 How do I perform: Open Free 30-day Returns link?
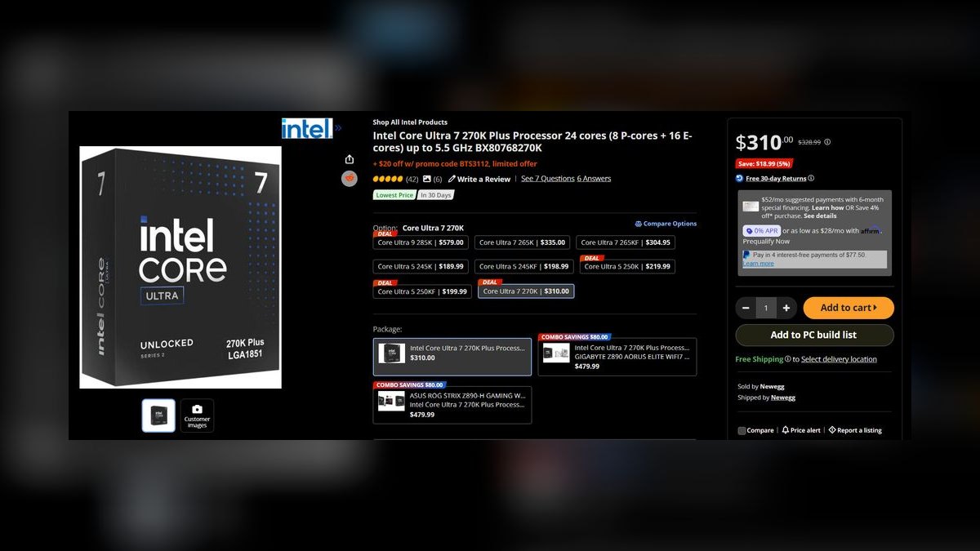776,178
